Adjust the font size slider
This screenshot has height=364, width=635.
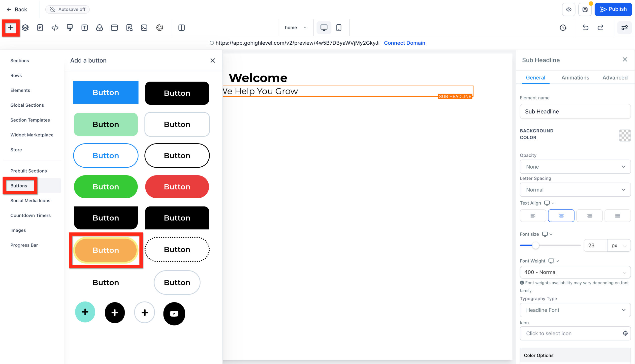[x=536, y=245]
